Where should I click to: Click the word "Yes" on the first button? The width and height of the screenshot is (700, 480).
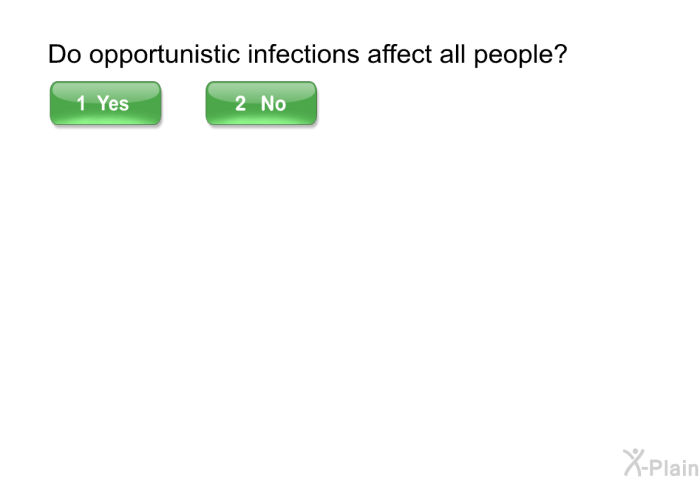tap(113, 104)
